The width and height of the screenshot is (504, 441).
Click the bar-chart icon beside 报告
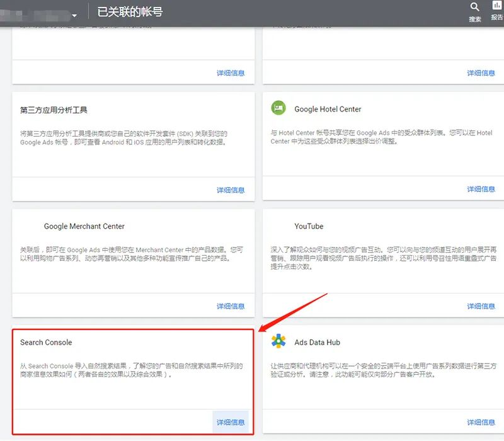(x=496, y=5)
